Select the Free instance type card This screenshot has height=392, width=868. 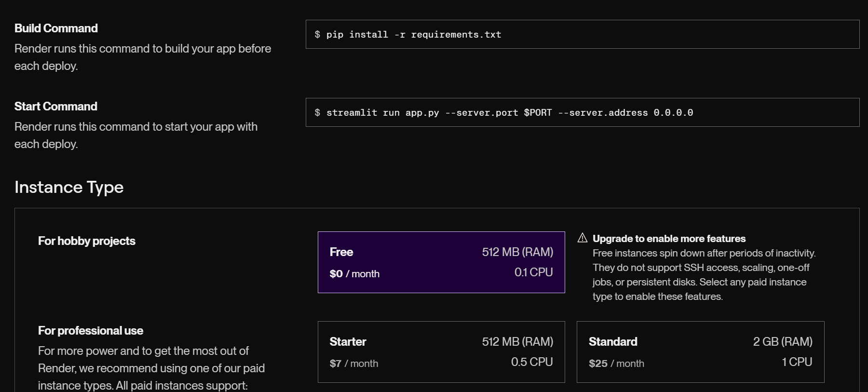pyautogui.click(x=441, y=262)
